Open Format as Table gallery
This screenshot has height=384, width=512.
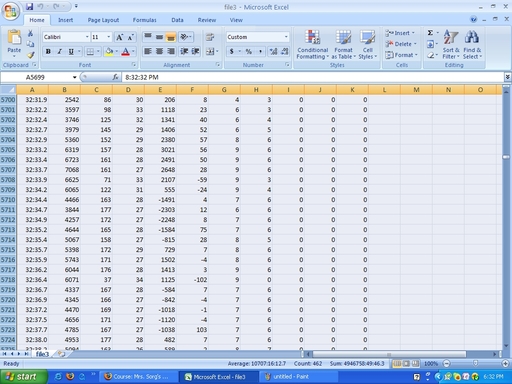[344, 45]
